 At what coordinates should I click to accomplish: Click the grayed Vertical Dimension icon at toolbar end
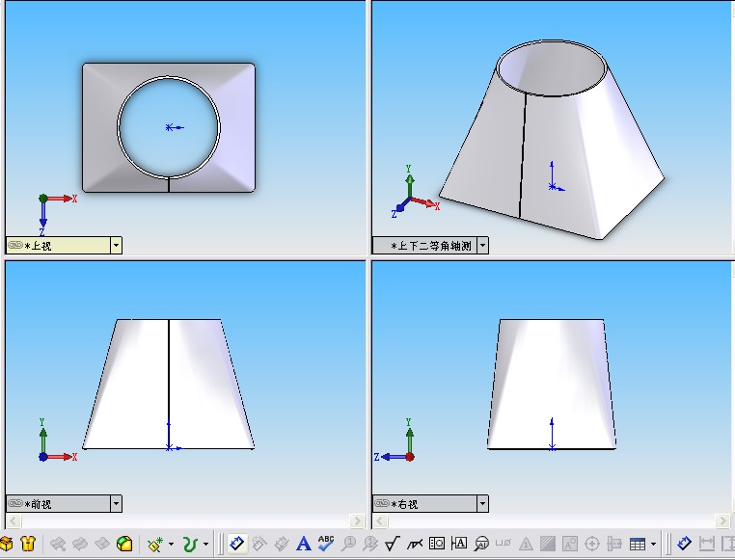click(x=728, y=544)
